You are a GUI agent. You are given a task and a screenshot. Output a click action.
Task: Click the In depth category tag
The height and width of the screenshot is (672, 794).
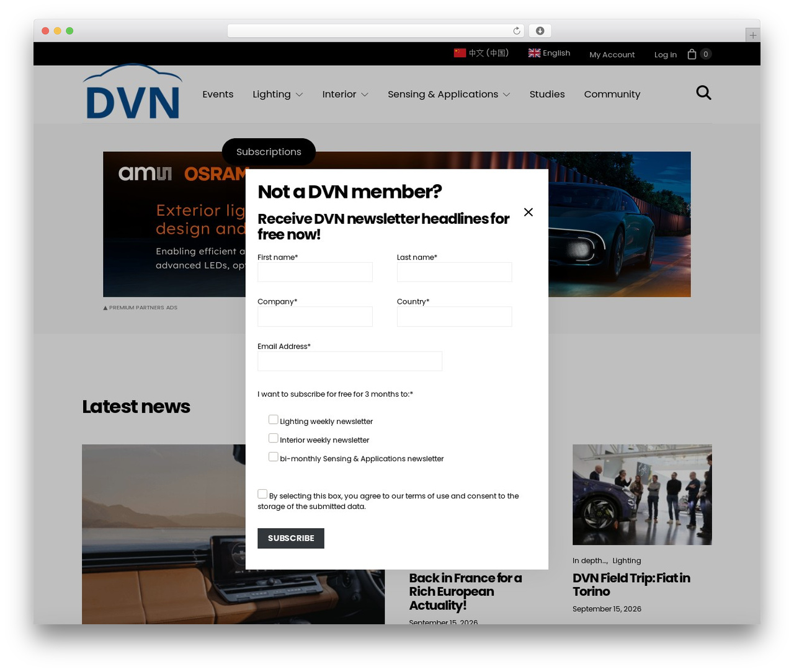click(590, 560)
